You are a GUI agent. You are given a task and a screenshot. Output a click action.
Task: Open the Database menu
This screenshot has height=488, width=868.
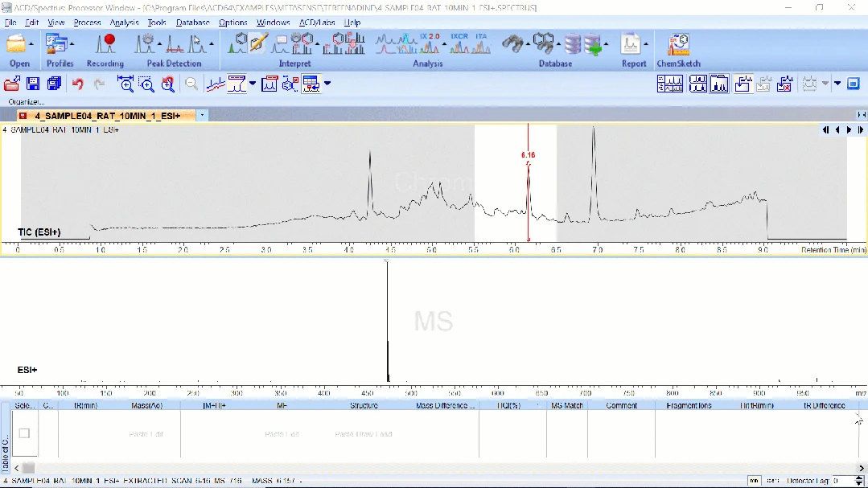point(192,23)
